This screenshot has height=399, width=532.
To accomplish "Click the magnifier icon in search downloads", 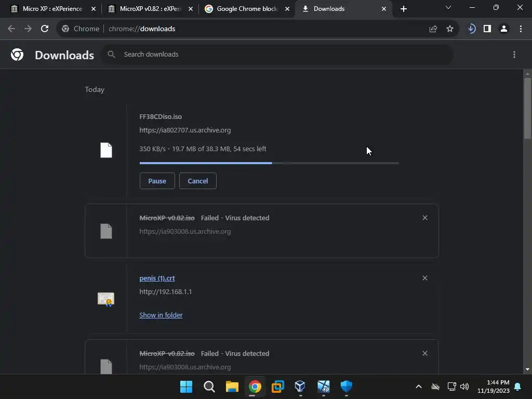I will click(x=111, y=54).
